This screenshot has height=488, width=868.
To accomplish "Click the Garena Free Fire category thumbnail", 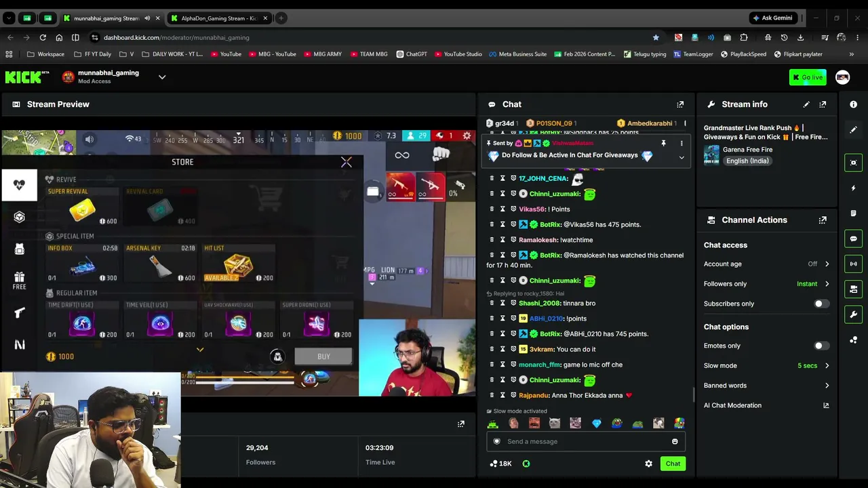I will tap(711, 155).
